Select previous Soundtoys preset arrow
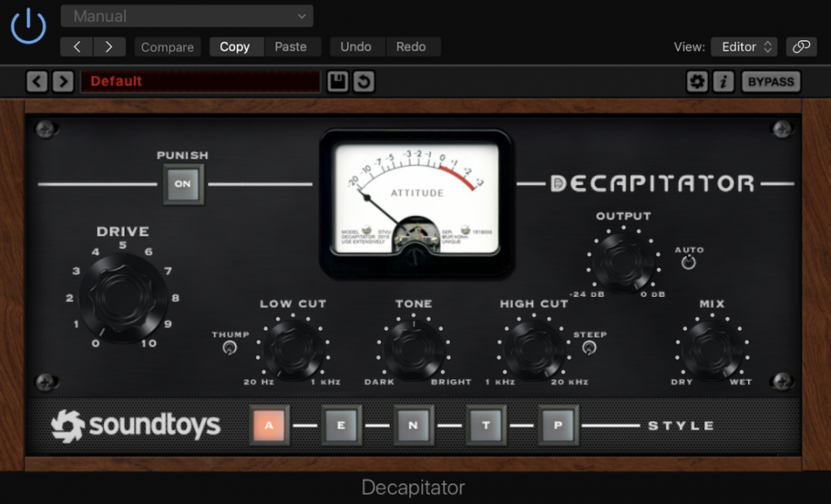Screen dimensions: 831x504 37,82
